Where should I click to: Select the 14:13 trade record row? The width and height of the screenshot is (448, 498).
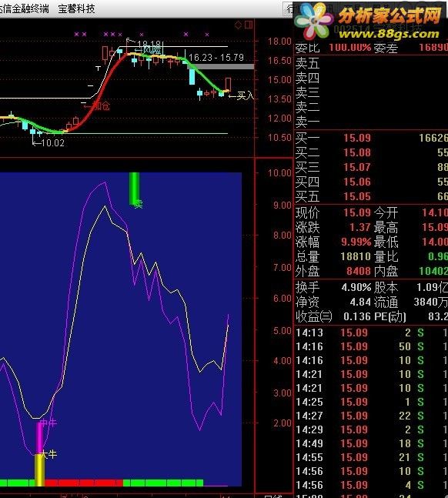(x=372, y=333)
